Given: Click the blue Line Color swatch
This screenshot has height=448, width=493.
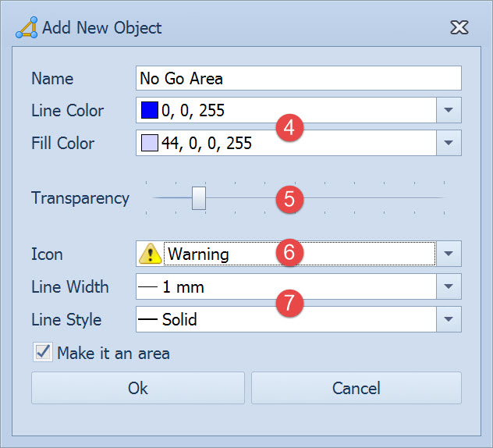Looking at the screenshot, I should 149,111.
